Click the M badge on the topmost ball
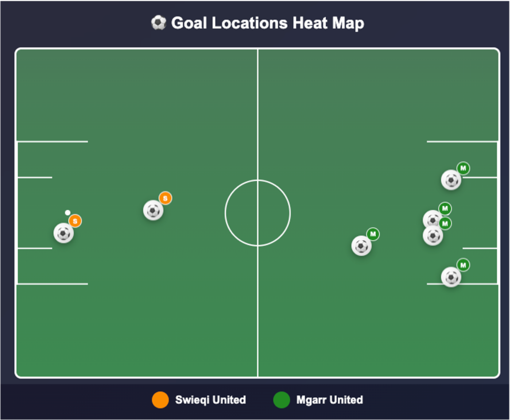 click(x=463, y=168)
